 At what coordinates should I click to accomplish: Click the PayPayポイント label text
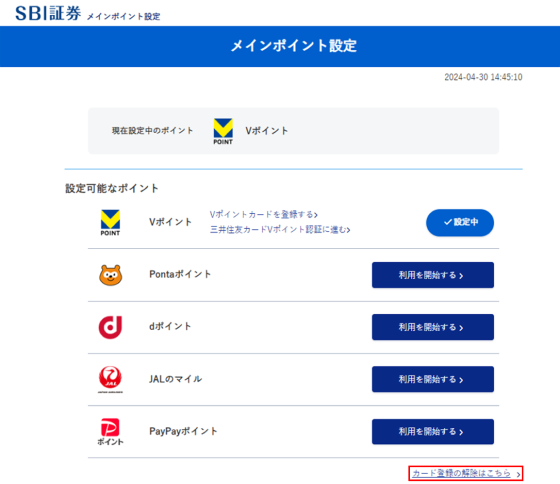[183, 431]
